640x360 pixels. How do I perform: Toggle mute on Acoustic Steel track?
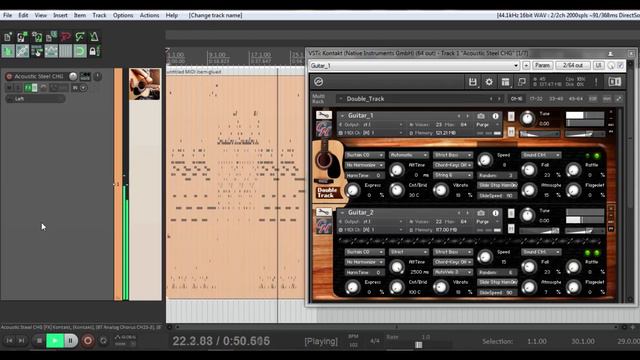point(9,88)
